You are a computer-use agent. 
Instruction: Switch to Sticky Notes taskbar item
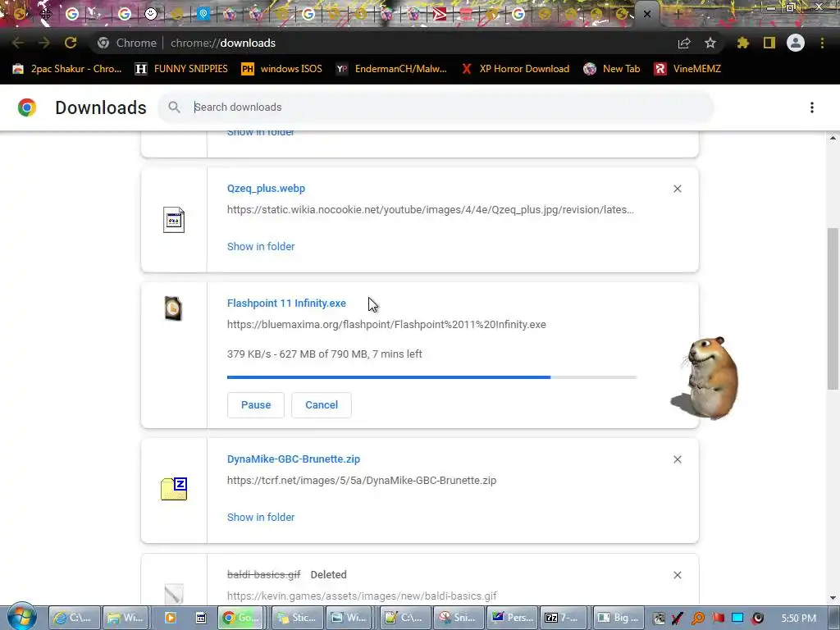point(296,618)
